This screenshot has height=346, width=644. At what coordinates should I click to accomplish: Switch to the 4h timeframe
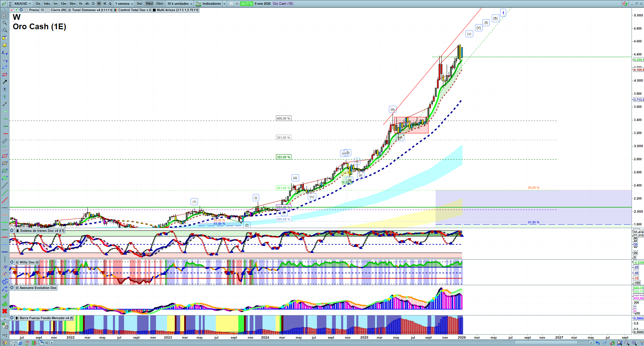(x=87, y=4)
